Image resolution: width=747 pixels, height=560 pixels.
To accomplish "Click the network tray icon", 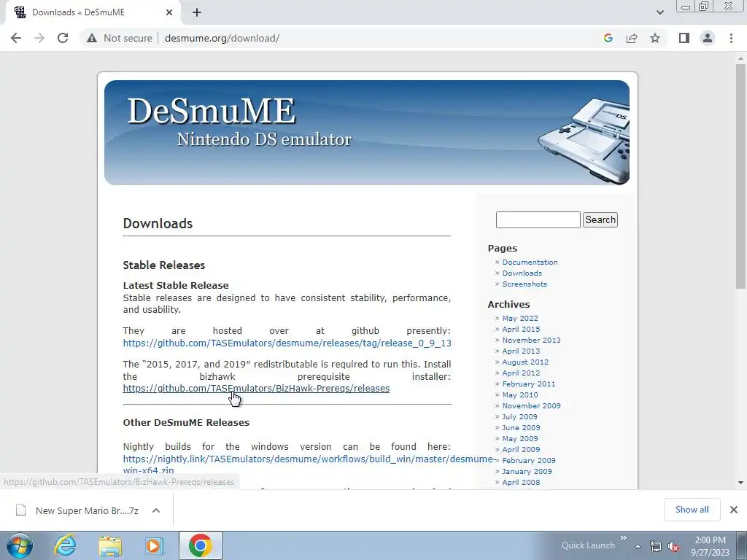I will pos(656,546).
